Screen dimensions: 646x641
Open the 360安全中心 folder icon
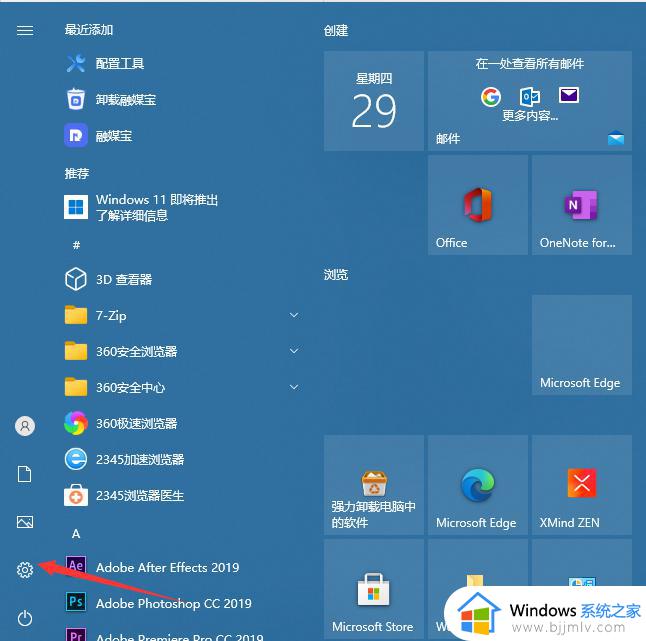(x=76, y=387)
